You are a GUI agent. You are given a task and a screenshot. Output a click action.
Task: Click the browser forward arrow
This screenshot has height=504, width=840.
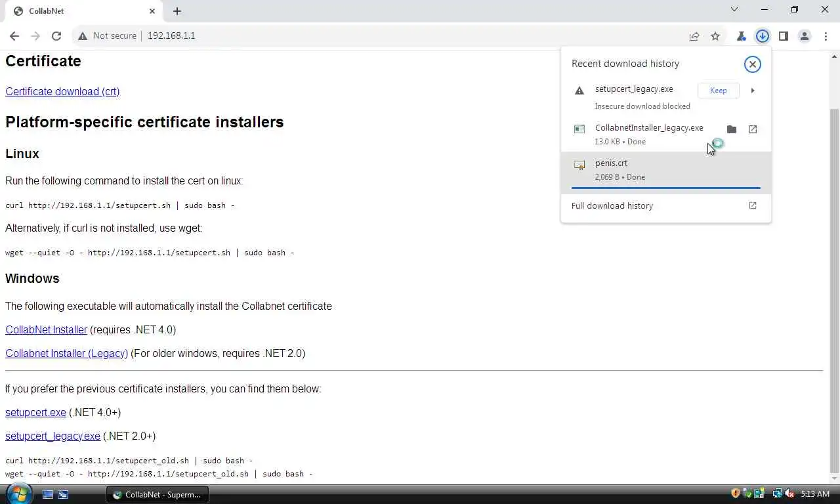[x=35, y=36]
